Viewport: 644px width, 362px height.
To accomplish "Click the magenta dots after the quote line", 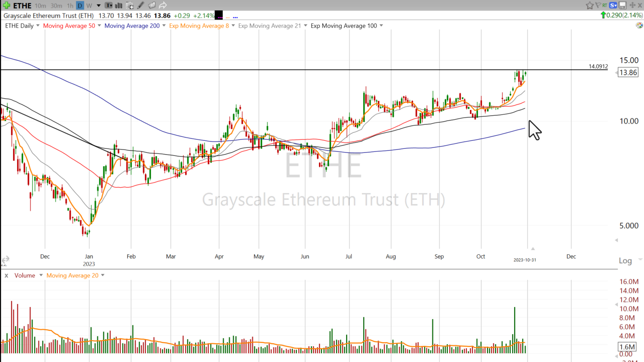I will [x=220, y=17].
